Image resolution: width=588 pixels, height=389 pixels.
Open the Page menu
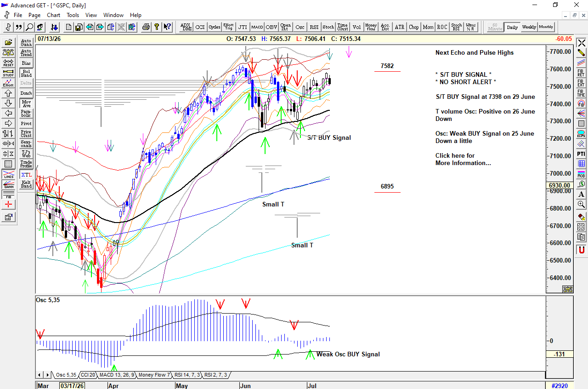coord(34,15)
